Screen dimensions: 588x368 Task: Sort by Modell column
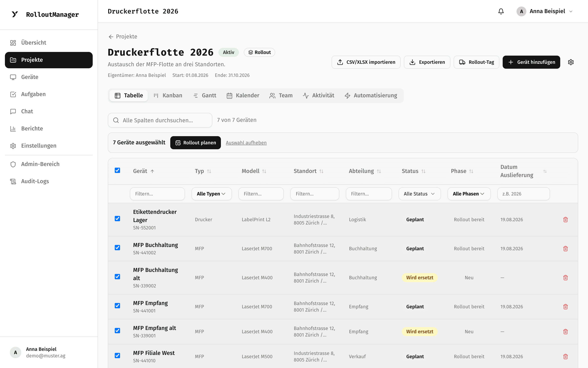click(264, 171)
